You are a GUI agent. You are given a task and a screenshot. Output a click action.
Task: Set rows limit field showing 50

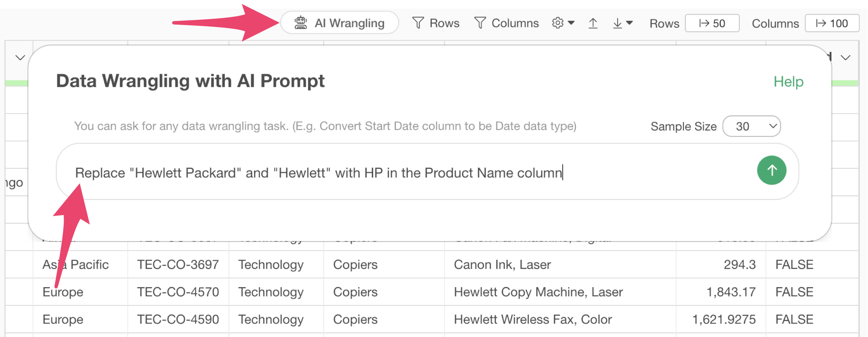[712, 23]
